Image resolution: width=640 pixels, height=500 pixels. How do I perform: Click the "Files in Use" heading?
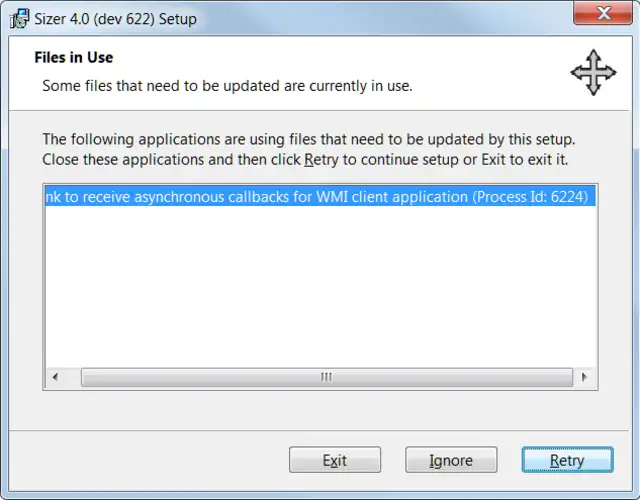coord(74,57)
